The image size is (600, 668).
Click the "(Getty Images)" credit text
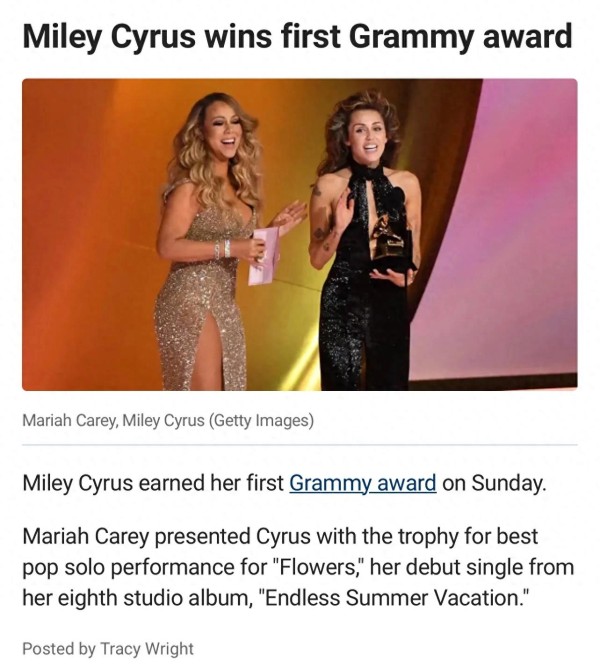click(x=261, y=420)
